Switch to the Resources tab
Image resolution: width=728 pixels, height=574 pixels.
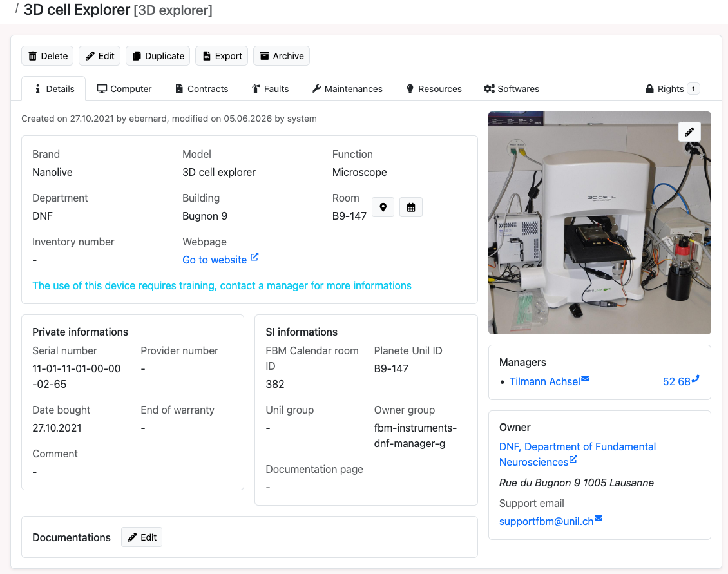point(434,89)
